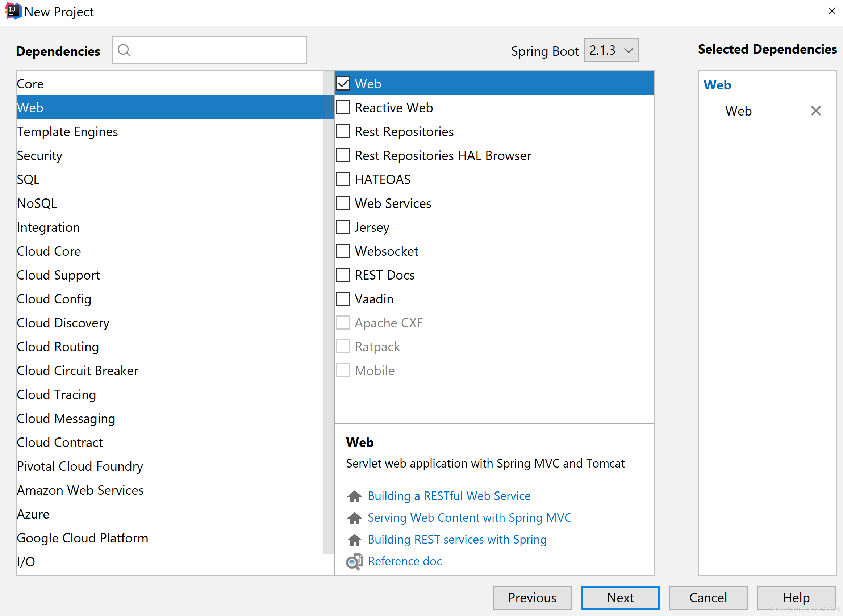843x616 pixels.
Task: Enable the Reactive Web checkbox
Action: point(343,108)
